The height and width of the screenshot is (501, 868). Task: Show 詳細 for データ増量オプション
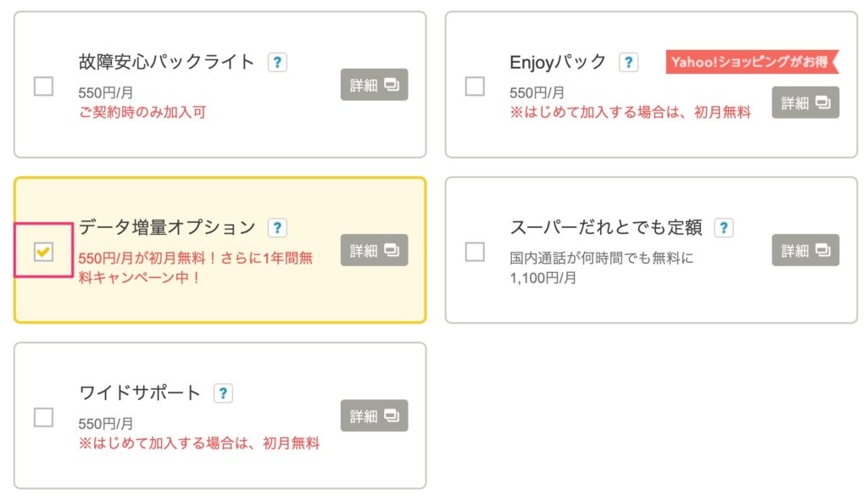(x=374, y=250)
